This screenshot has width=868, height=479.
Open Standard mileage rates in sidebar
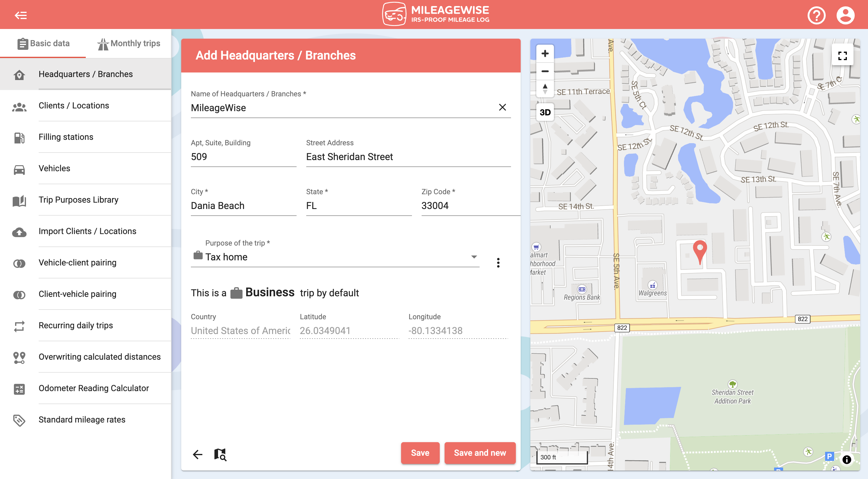click(x=85, y=420)
